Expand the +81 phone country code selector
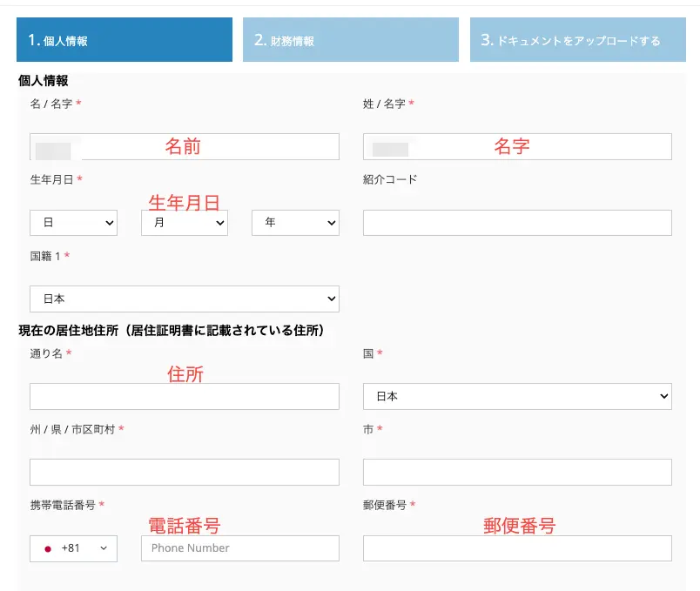Viewport: 700px width, 591px height. [x=73, y=548]
